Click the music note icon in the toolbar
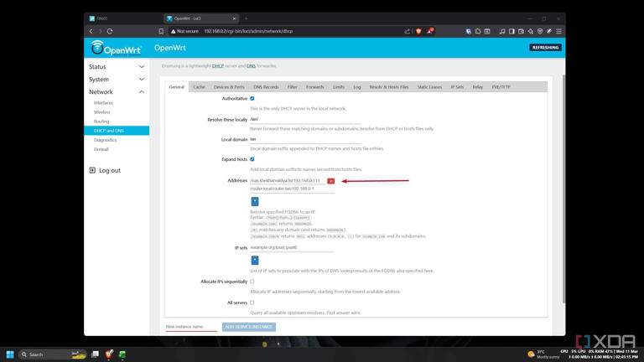Image resolution: width=644 pixels, height=362 pixels. [502, 31]
